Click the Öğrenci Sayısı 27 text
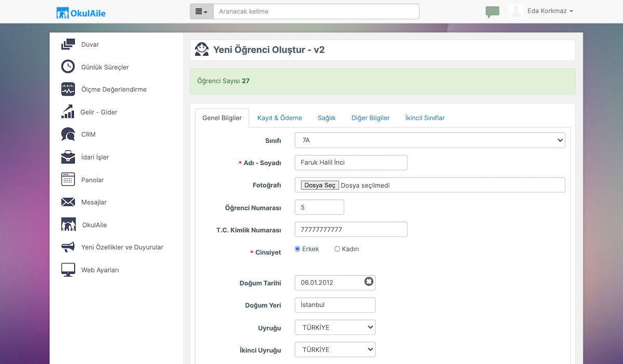This screenshot has height=364, width=623. 223,81
